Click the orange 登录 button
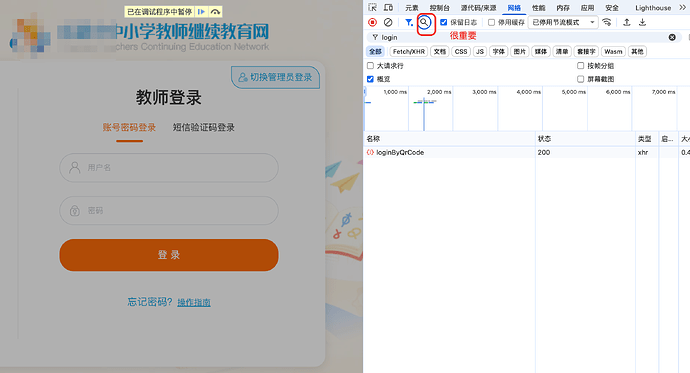This screenshot has height=373, width=690. [169, 255]
